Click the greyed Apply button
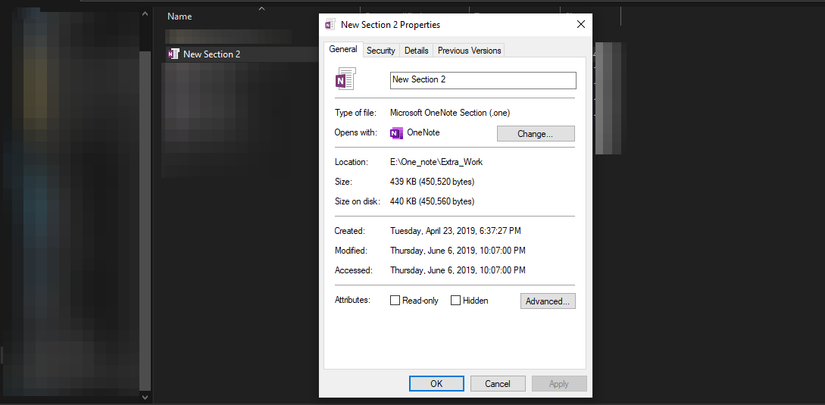 click(559, 383)
